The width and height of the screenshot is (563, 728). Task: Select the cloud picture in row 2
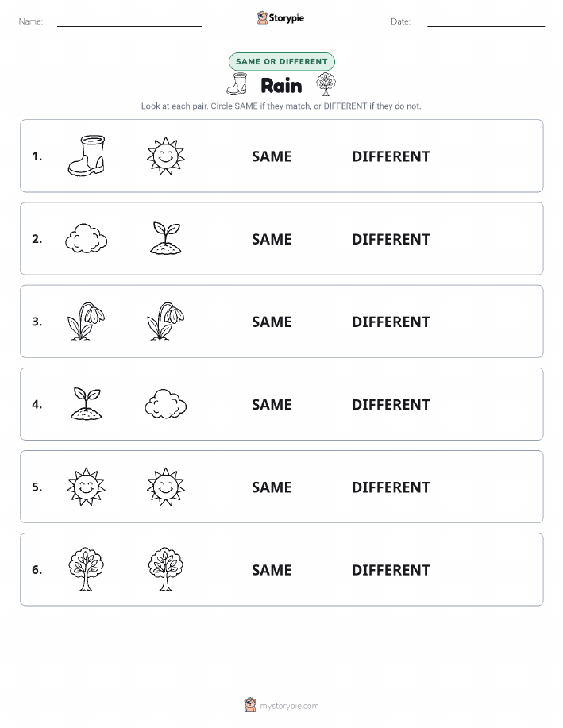coord(87,239)
